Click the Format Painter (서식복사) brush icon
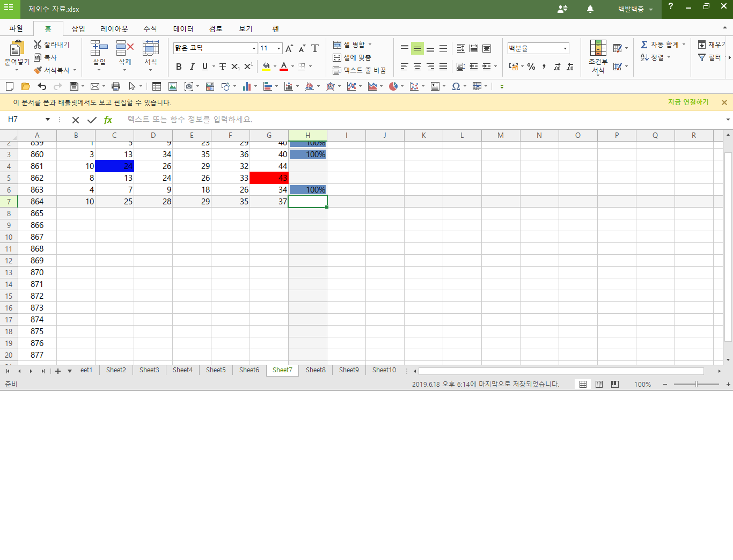733x560 pixels. pyautogui.click(x=38, y=70)
